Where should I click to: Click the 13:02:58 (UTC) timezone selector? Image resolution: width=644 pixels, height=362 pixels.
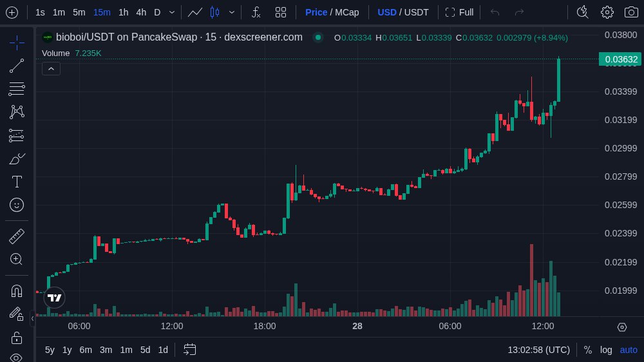pos(538,350)
